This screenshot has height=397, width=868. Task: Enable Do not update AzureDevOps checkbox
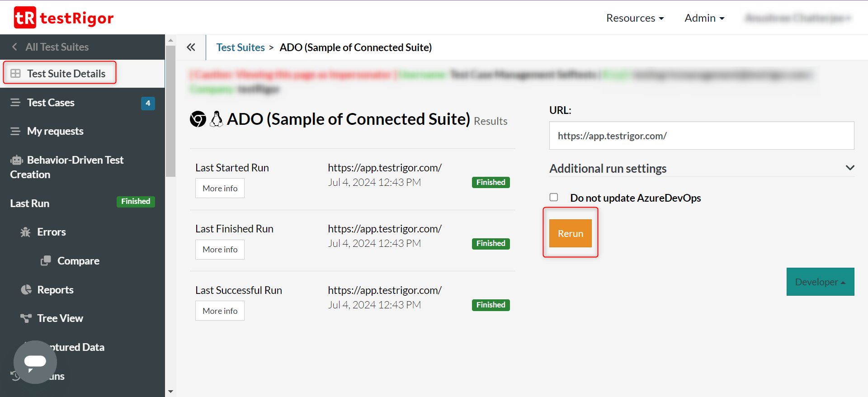pos(554,197)
